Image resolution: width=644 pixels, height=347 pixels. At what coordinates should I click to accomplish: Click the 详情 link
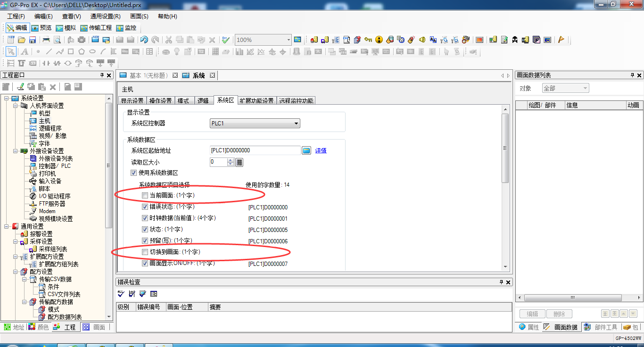click(321, 150)
